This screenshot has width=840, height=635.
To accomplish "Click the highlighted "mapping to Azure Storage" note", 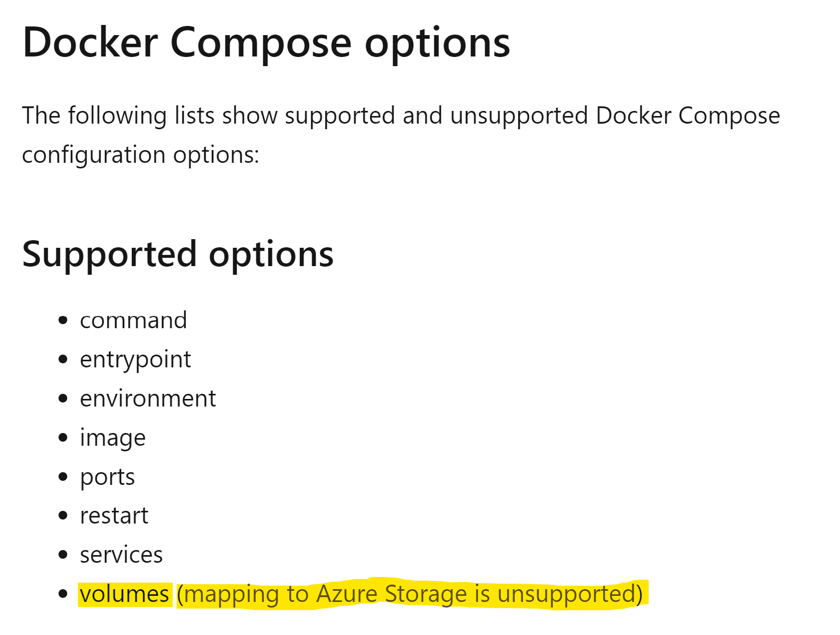I will point(410,594).
